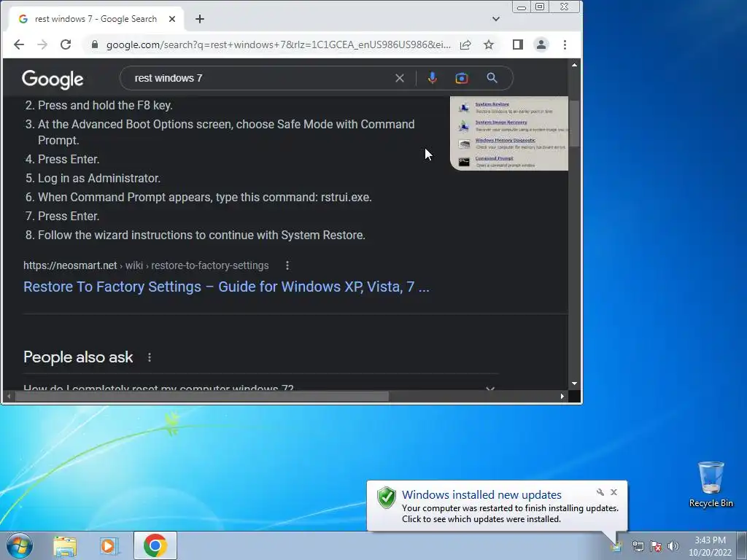The height and width of the screenshot is (560, 747).
Task: Submit search with the magnifier icon
Action: coord(492,78)
